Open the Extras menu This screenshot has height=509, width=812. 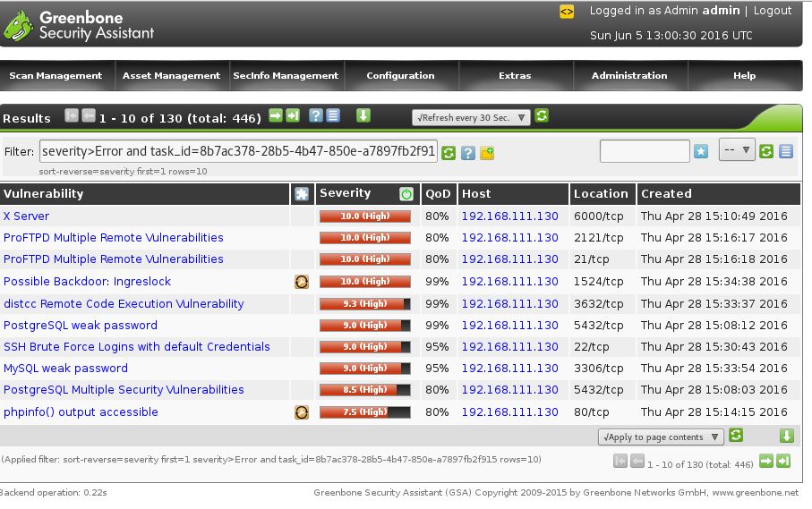point(516,75)
